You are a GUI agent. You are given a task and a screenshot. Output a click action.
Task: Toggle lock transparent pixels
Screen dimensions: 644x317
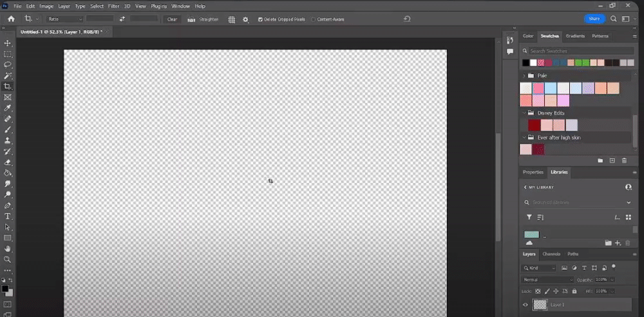click(538, 291)
